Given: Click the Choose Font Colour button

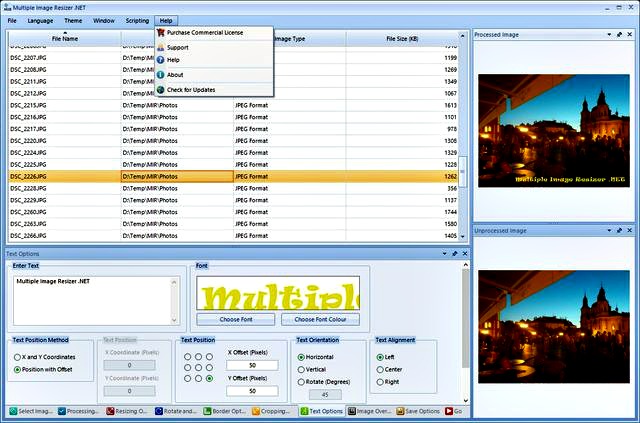Looking at the screenshot, I should coord(320,319).
